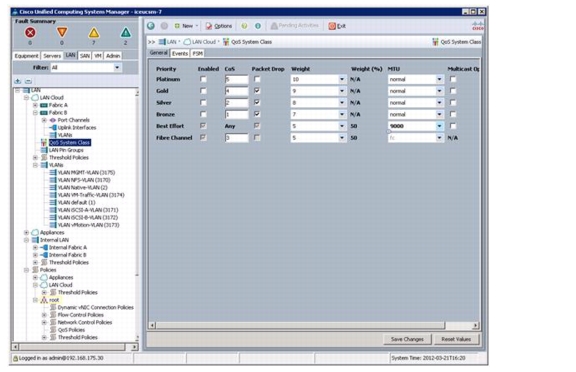
Task: Toggle Gold Packet Drop checkbox
Action: coord(257,91)
